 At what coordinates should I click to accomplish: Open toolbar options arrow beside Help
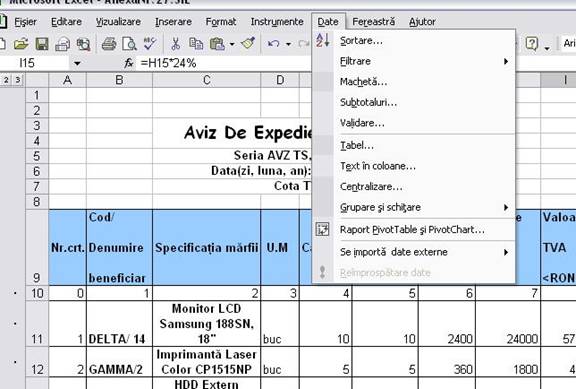(x=547, y=47)
